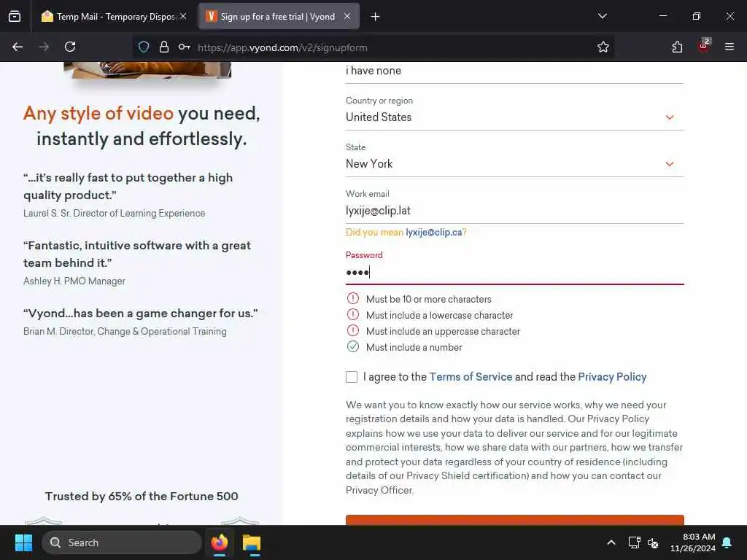Open File Explorer from the taskbar
The image size is (747, 560).
point(252,542)
